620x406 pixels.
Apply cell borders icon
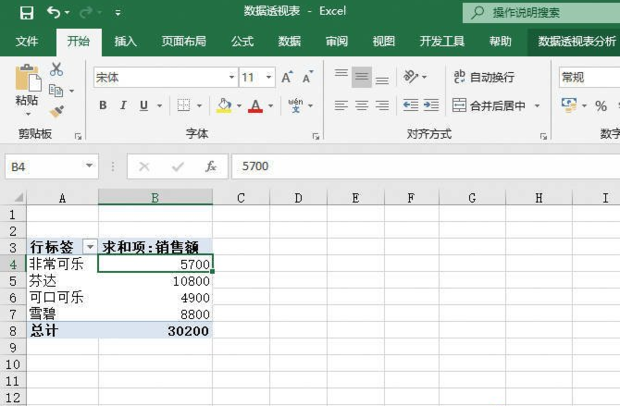[183, 105]
